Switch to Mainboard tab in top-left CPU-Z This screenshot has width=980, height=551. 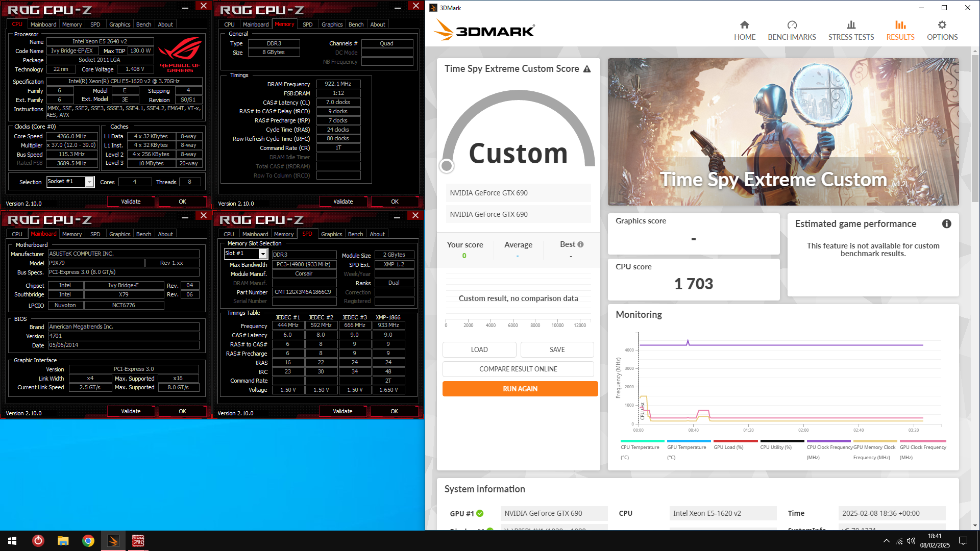click(x=43, y=24)
